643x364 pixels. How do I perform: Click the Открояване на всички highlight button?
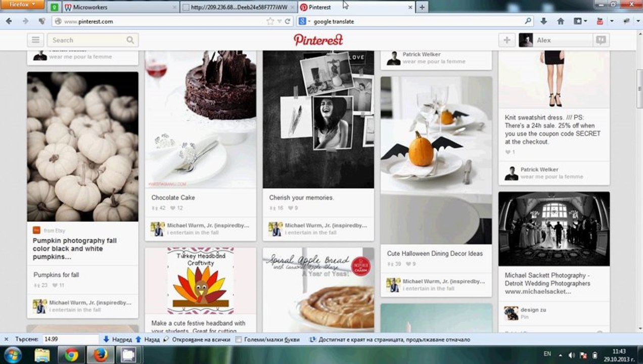(x=196, y=340)
